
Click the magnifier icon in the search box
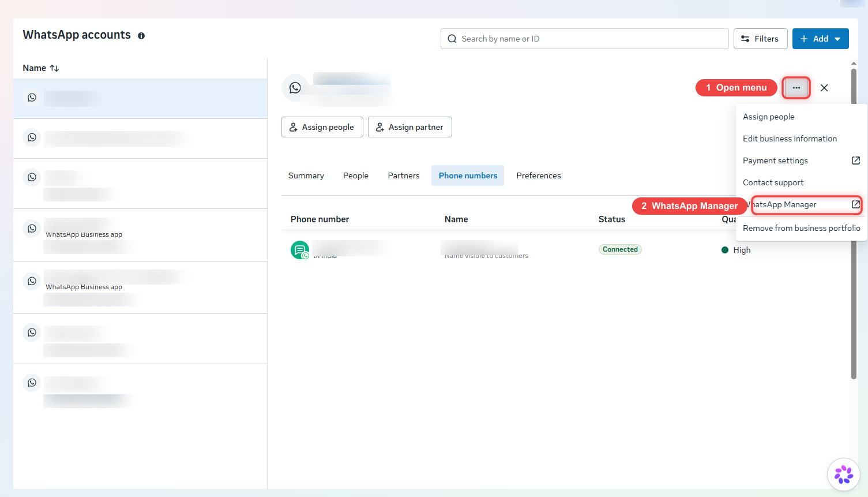452,39
